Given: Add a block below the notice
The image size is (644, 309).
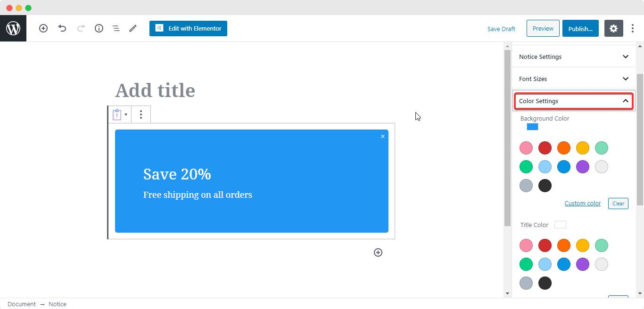Looking at the screenshot, I should [x=378, y=252].
